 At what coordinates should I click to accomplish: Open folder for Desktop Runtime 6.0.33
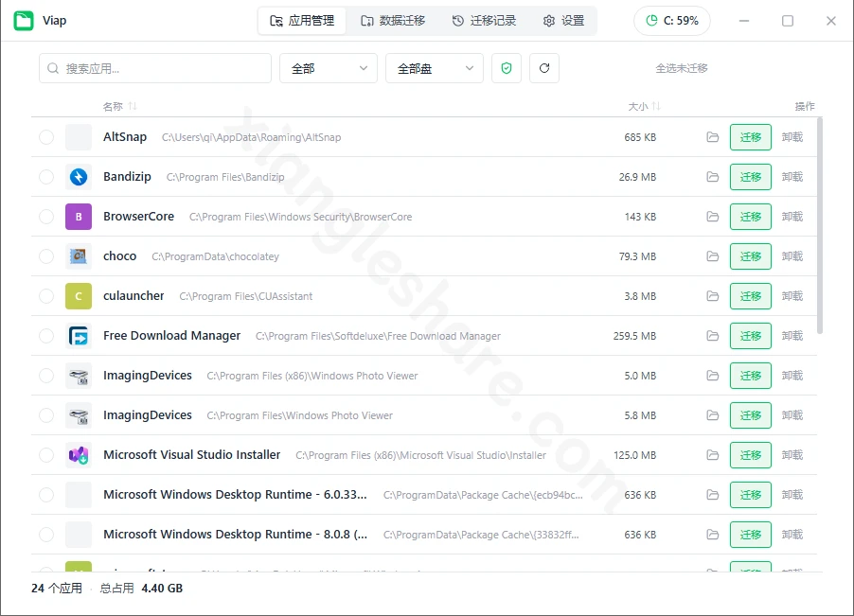[x=712, y=495]
